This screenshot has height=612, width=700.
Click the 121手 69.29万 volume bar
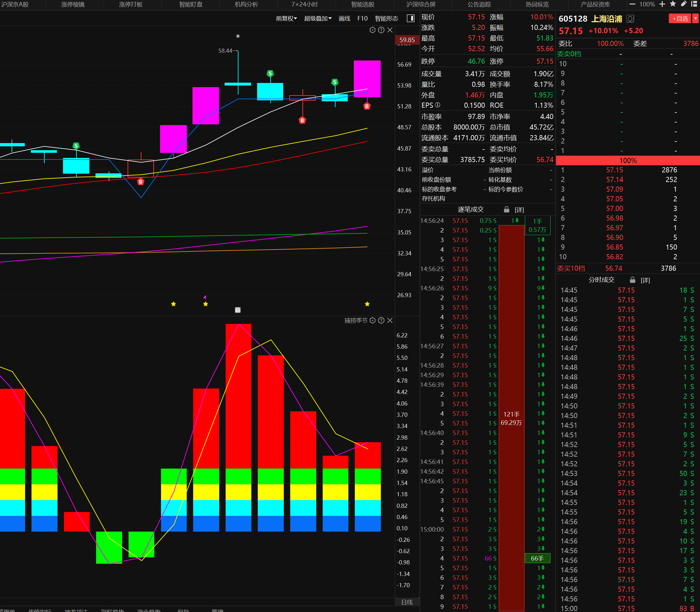(511, 418)
